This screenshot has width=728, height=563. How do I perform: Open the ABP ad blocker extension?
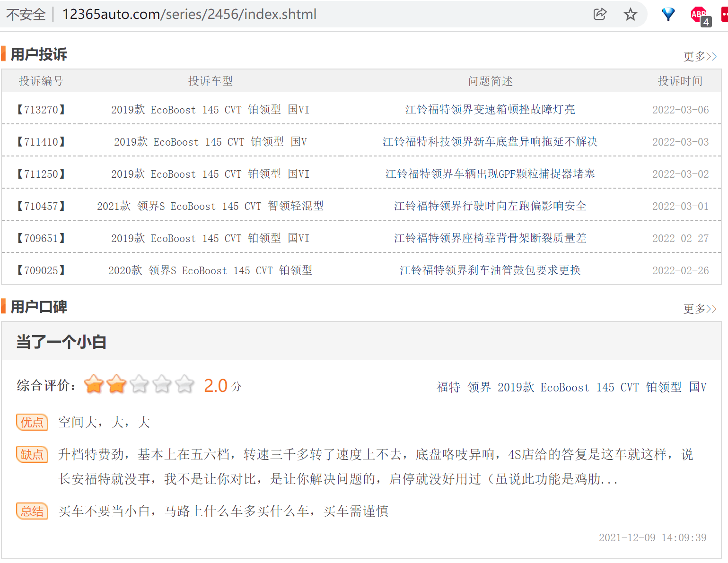click(701, 16)
